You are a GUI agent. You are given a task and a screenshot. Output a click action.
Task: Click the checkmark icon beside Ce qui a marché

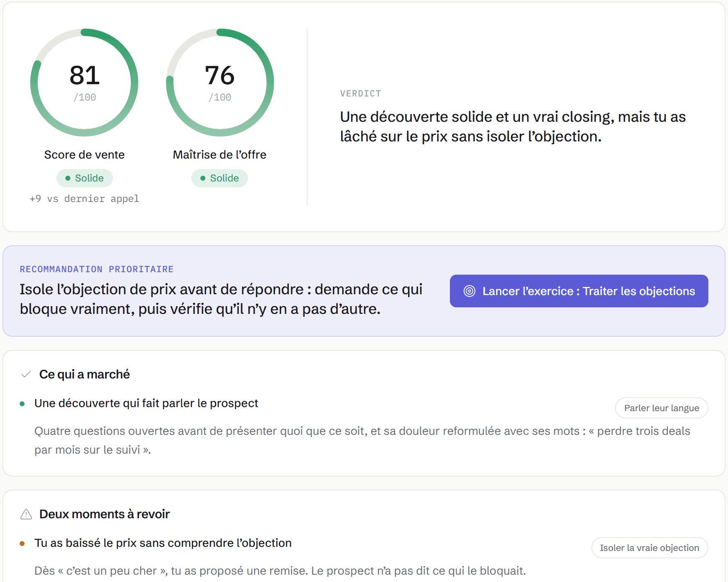[x=26, y=374]
